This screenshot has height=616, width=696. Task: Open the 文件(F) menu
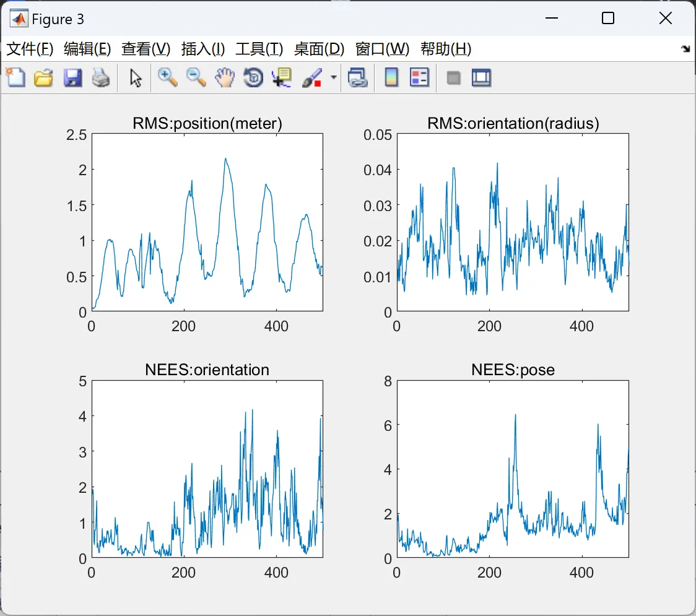tap(30, 49)
